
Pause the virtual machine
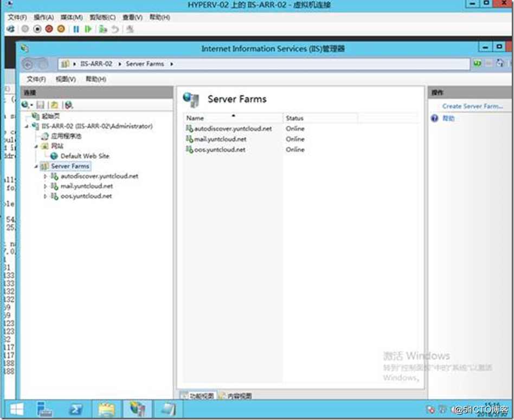click(x=76, y=29)
